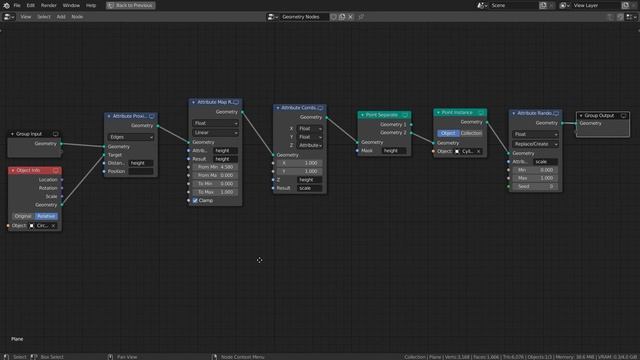Viewport: 640px width, 360px height.
Task: Click preview icon on Point Instance node
Action: click(481, 112)
